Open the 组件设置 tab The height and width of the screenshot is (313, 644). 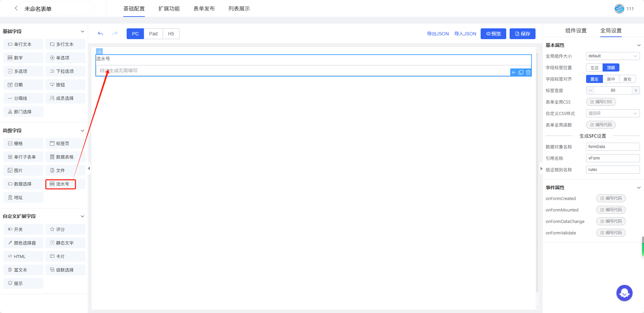[576, 31]
